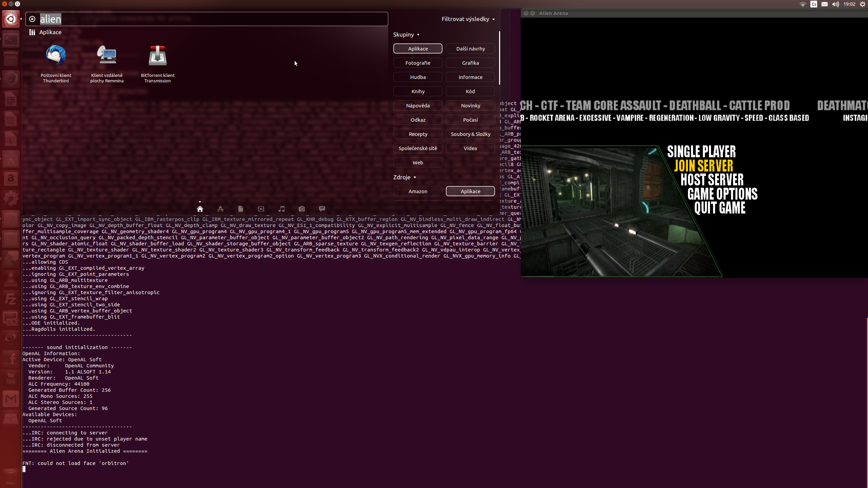868x488 pixels.
Task: Switch to the Photos lens
Action: [302, 209]
